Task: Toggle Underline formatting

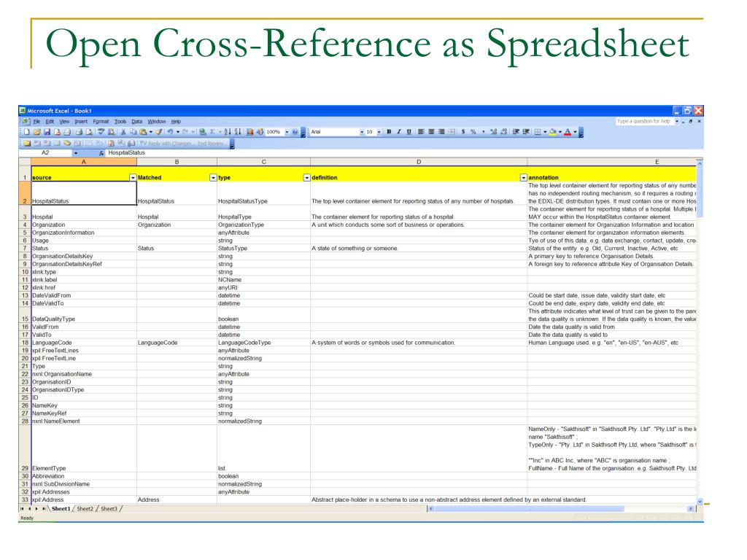Action: point(409,132)
